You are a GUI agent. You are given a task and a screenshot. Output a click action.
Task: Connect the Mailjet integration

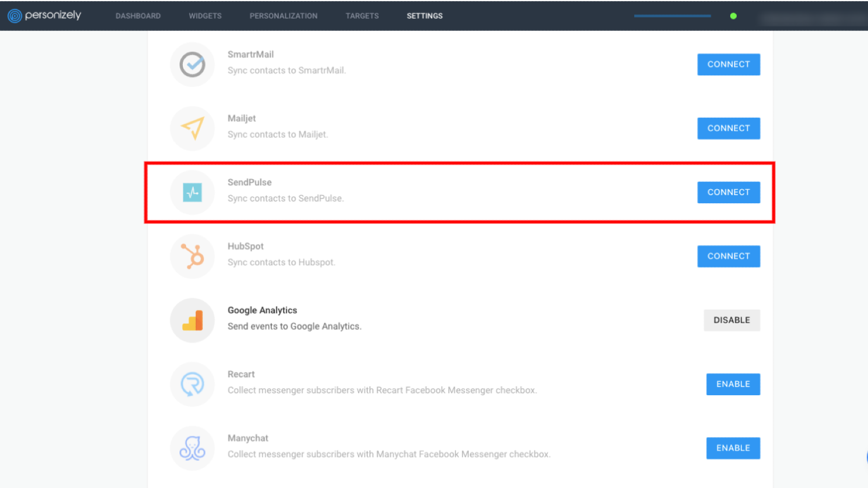[x=728, y=129]
